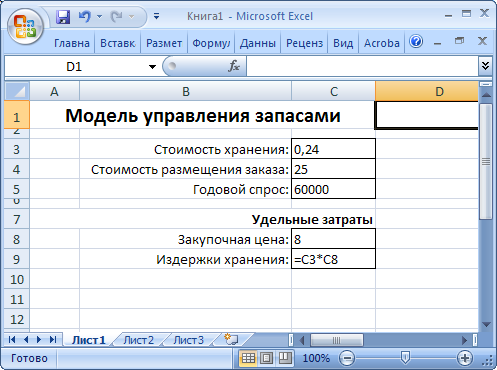Switch to the Вставка ribbon tab
Image resolution: width=497 pixels, height=370 pixels.
pos(117,43)
